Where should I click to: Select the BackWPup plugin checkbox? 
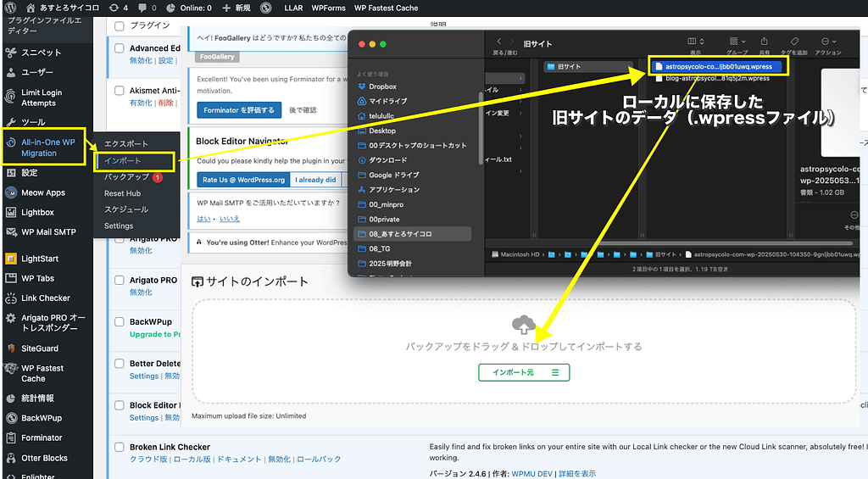[x=119, y=322]
